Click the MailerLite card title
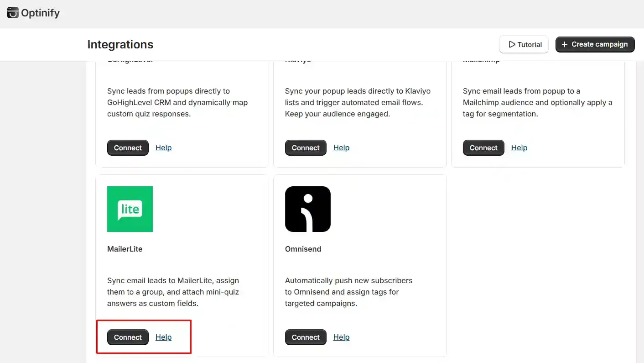This screenshot has width=644, height=363. click(125, 249)
